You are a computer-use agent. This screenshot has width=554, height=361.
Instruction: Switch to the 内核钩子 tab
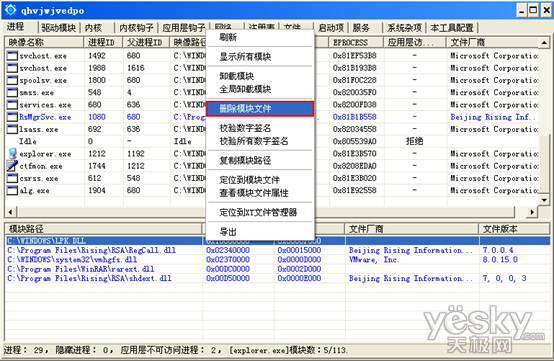coord(136,28)
